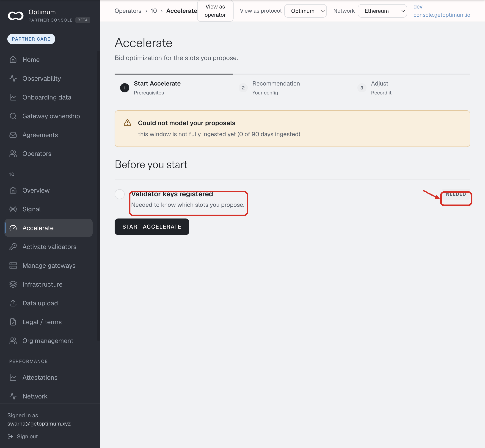The image size is (485, 448).
Task: Click the Attestations chart icon
Action: 13,377
